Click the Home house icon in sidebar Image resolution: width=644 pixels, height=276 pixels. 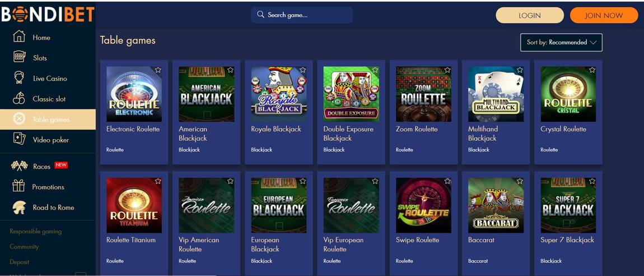pyautogui.click(x=19, y=36)
